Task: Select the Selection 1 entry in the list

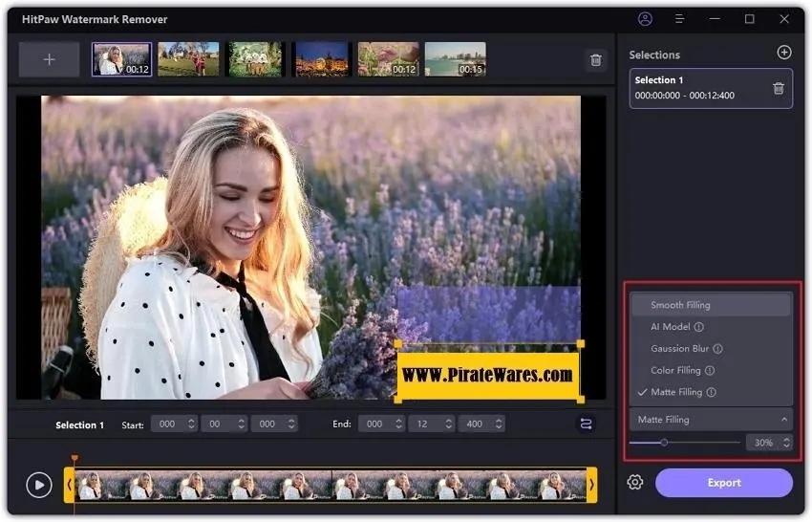Action: (711, 88)
